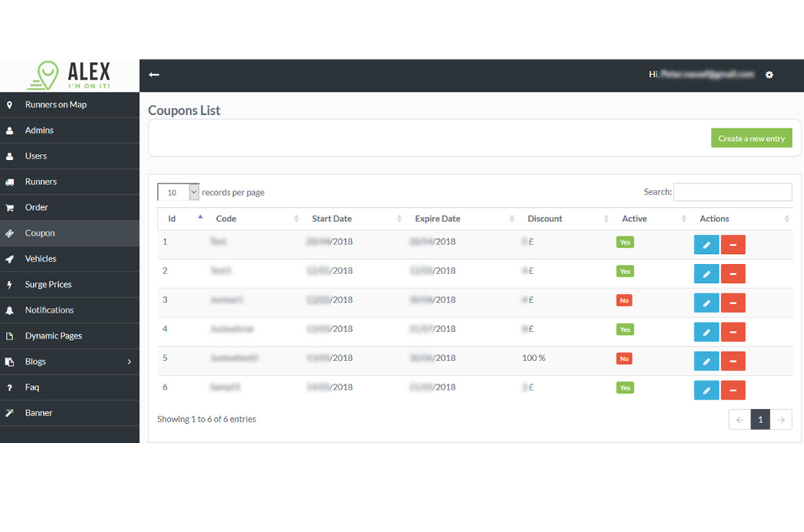Click the edit pencil icon for coupon 4
This screenshot has width=804, height=532.
706,331
